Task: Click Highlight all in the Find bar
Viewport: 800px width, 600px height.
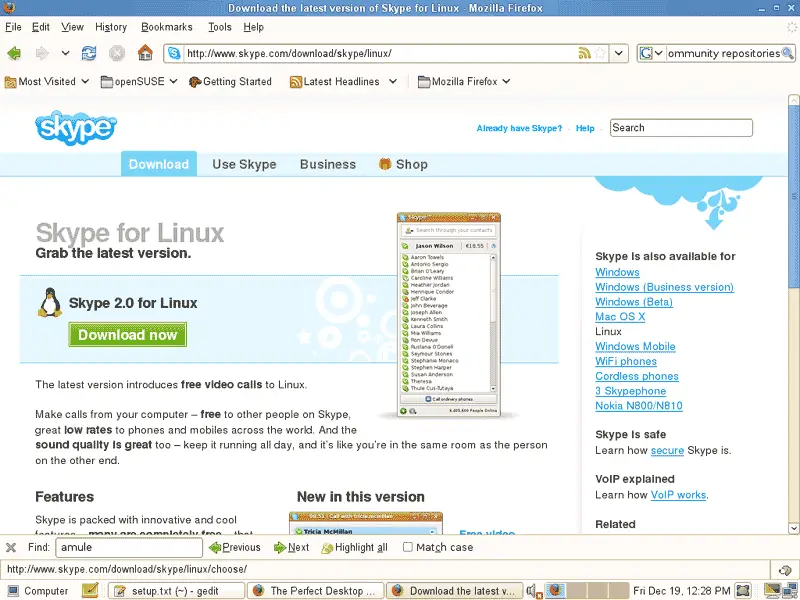Action: 355,547
